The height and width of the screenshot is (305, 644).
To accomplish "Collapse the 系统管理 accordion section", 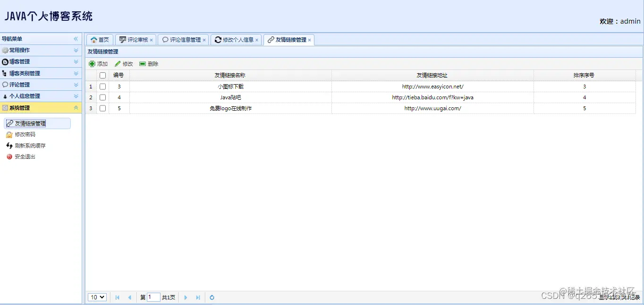I will tap(76, 108).
